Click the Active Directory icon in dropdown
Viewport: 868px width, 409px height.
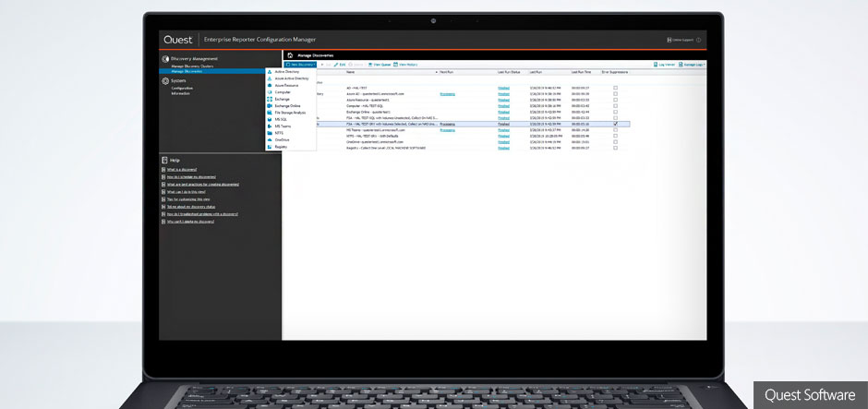(x=270, y=72)
